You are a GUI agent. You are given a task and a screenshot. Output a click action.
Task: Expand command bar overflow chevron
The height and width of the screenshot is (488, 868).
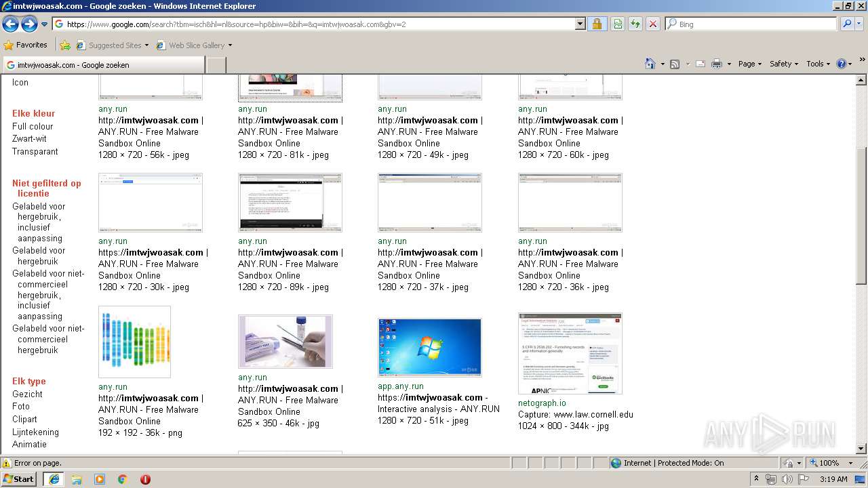(x=862, y=60)
